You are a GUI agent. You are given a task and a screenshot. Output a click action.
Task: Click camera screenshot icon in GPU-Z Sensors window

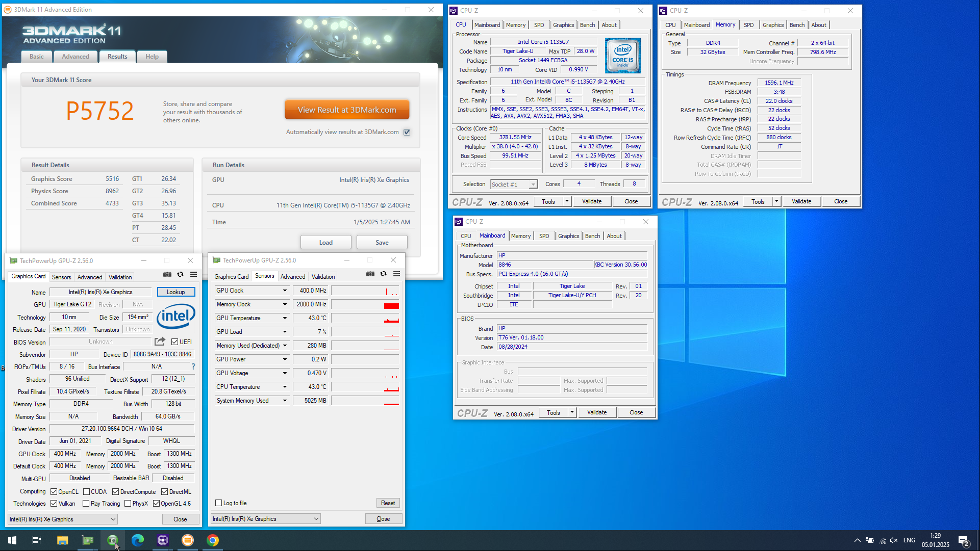click(370, 274)
